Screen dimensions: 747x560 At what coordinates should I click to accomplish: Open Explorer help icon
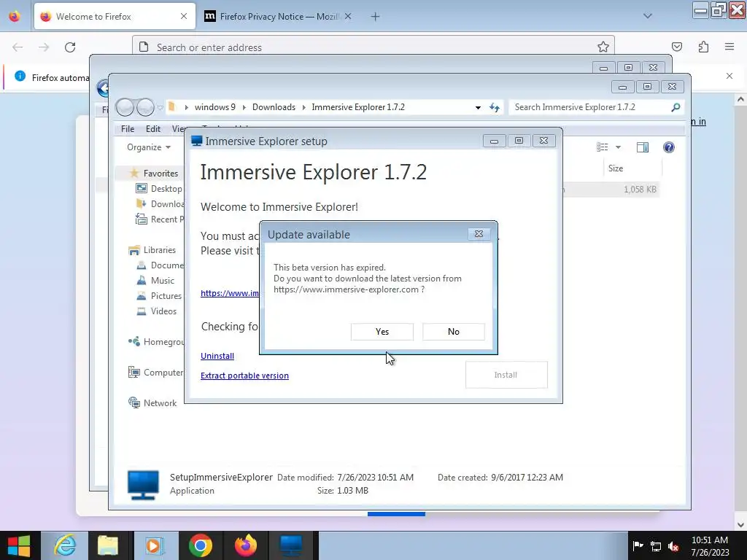coord(669,147)
